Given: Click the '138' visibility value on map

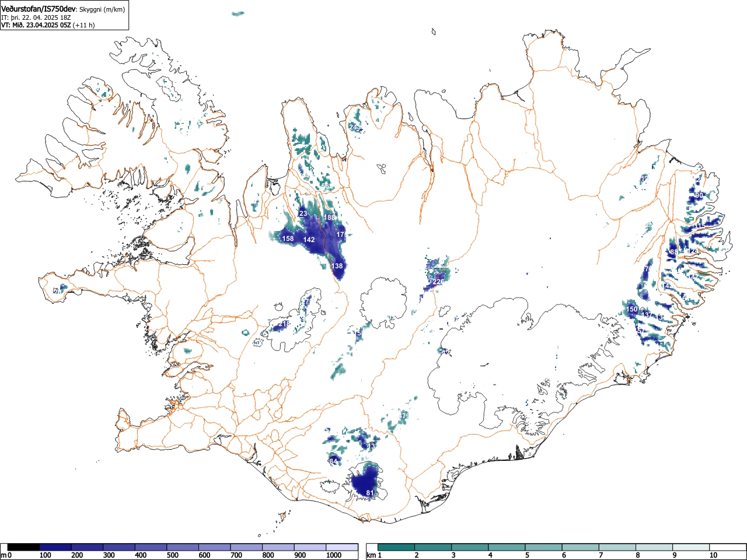Looking at the screenshot, I should click(x=337, y=266).
